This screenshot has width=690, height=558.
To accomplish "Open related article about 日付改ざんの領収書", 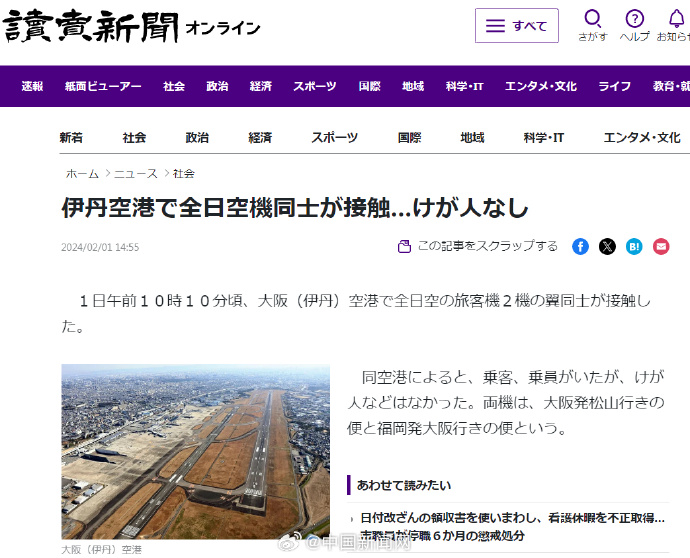I will pyautogui.click(x=512, y=526).
